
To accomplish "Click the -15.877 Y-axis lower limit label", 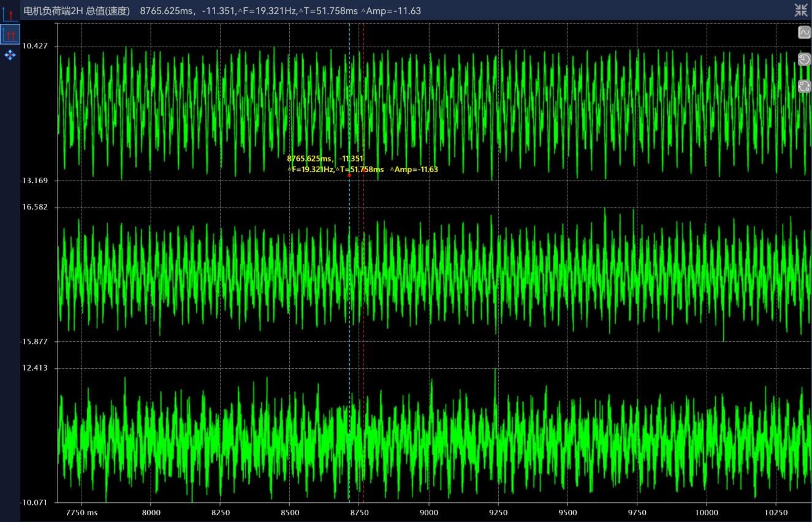I will 34,341.
